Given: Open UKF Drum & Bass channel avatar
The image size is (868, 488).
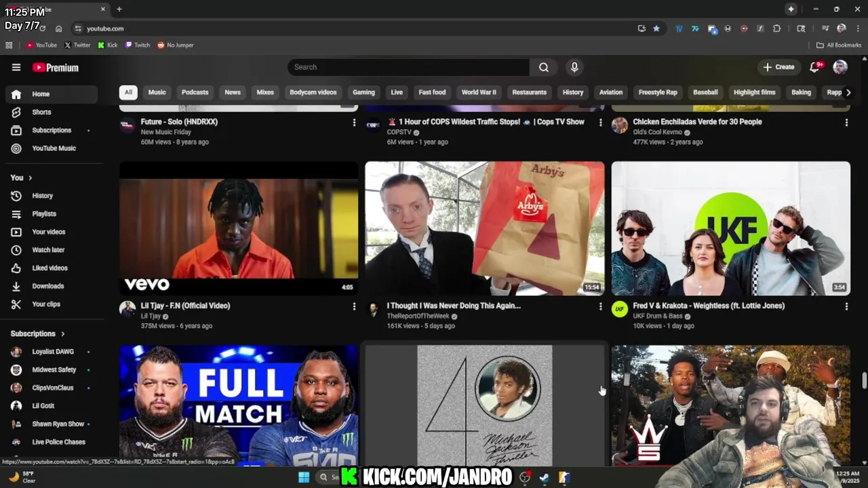Looking at the screenshot, I should click(x=619, y=309).
